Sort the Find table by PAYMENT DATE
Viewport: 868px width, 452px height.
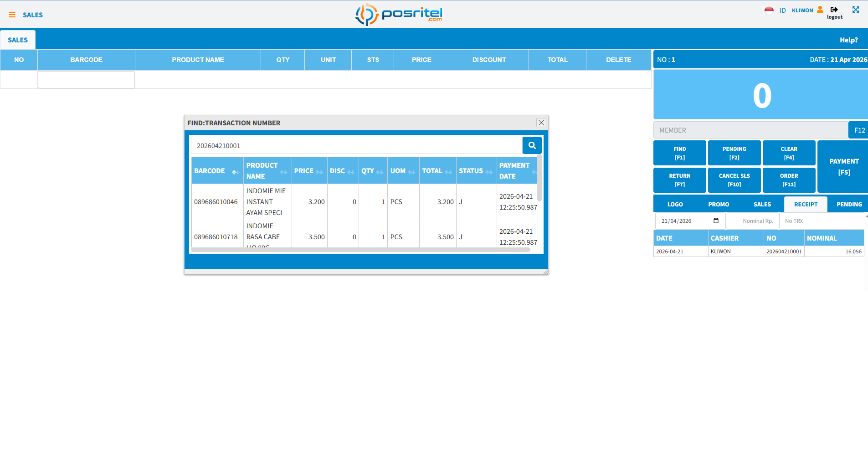click(x=517, y=171)
